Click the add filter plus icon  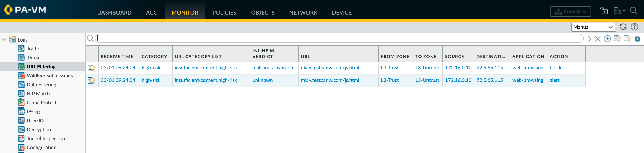tap(607, 39)
